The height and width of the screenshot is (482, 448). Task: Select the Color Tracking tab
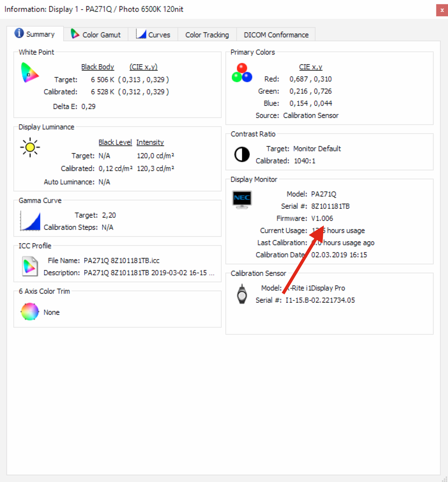207,35
